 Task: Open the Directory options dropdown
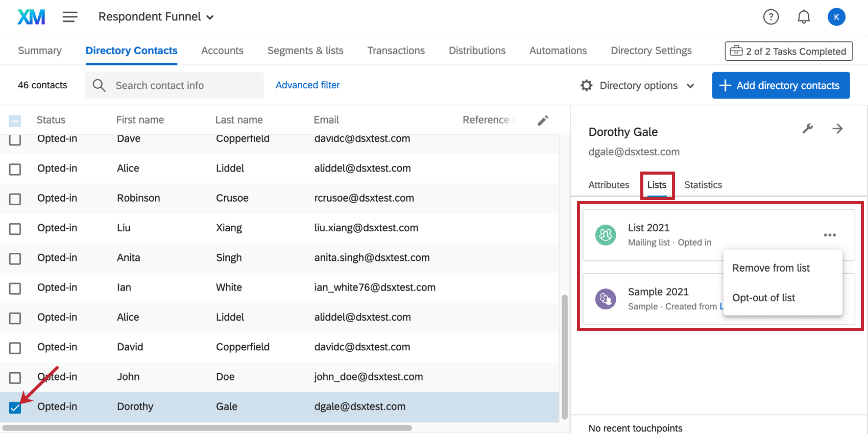point(638,85)
